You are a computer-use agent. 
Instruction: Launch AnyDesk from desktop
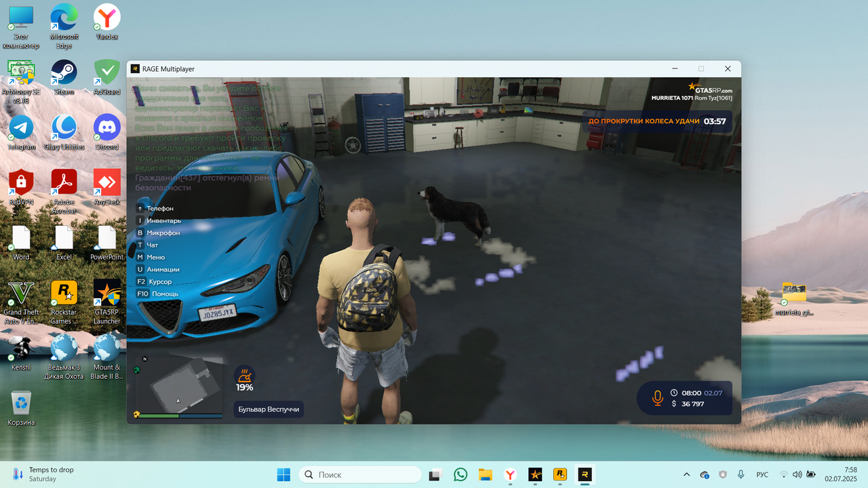pos(106,187)
